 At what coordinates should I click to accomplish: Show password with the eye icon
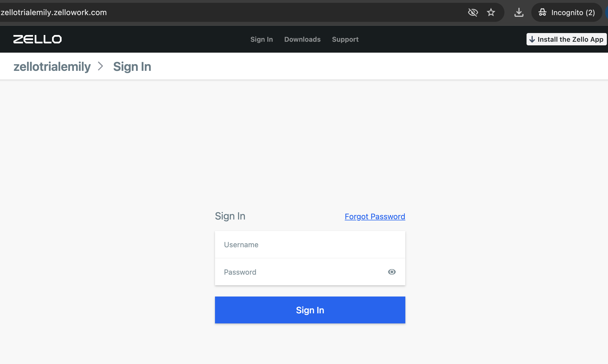tap(392, 272)
